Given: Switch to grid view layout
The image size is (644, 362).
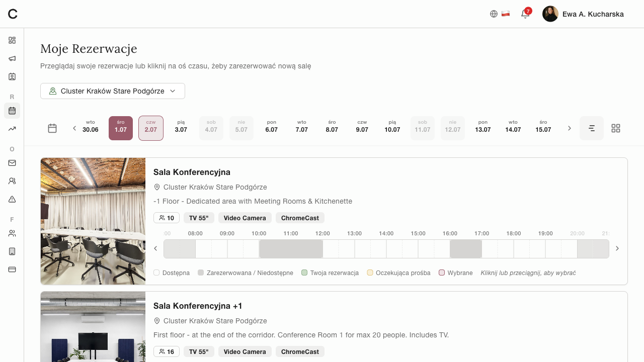Looking at the screenshot, I should point(616,128).
